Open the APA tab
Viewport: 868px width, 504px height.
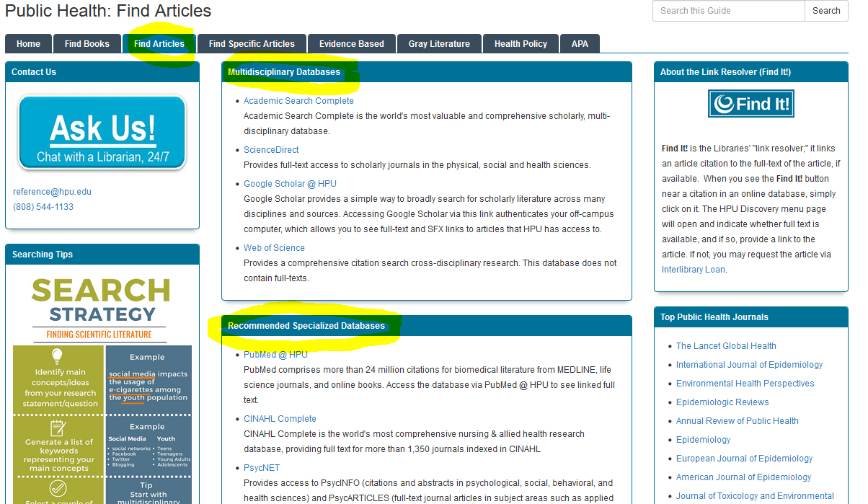point(580,43)
